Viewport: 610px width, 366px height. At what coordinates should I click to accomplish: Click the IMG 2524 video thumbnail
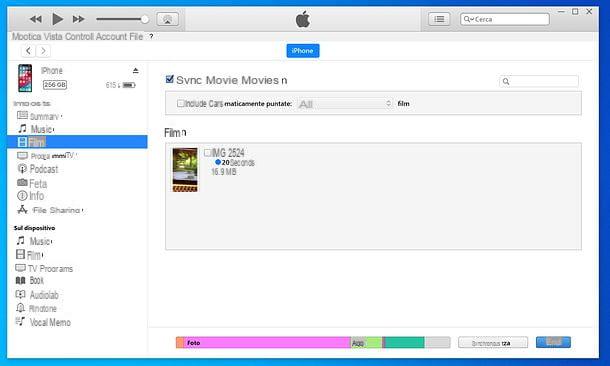coord(185,170)
